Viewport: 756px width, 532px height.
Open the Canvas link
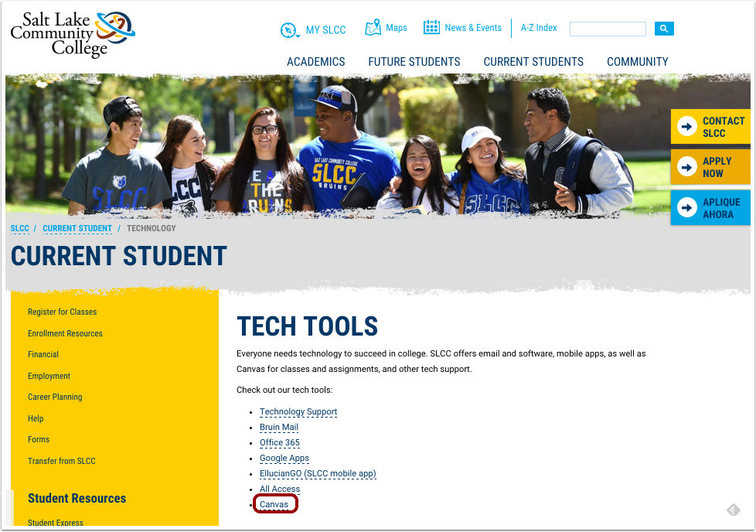(x=274, y=504)
